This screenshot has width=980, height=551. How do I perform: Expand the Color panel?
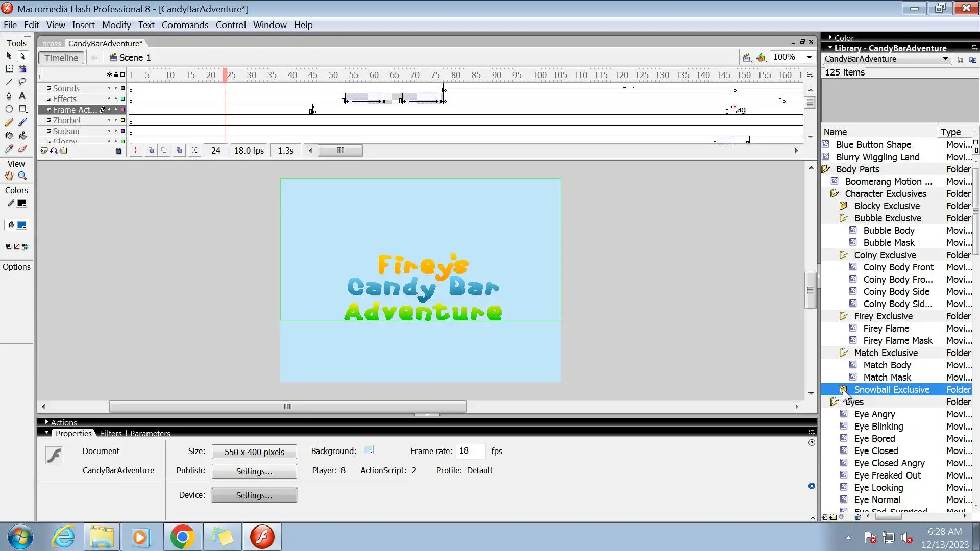(830, 38)
